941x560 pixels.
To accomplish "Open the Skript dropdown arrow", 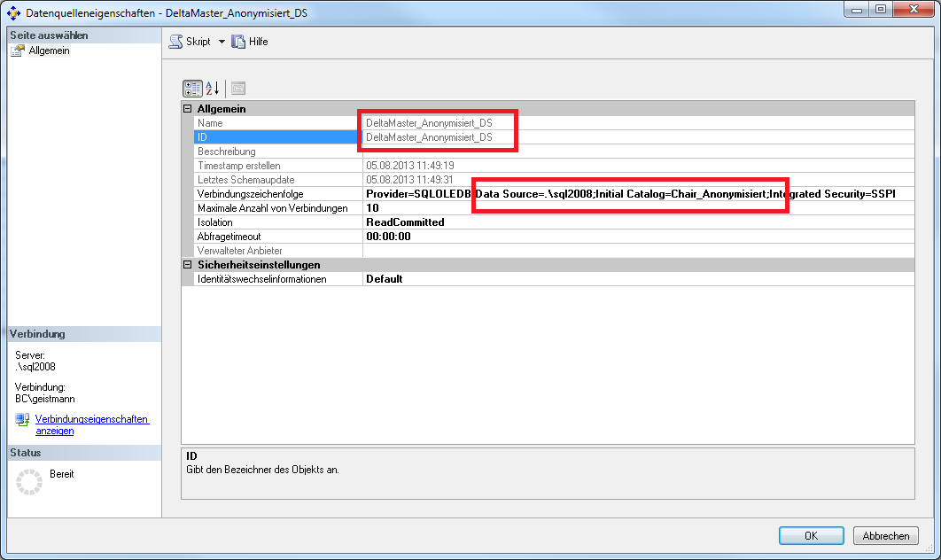I will tap(221, 41).
